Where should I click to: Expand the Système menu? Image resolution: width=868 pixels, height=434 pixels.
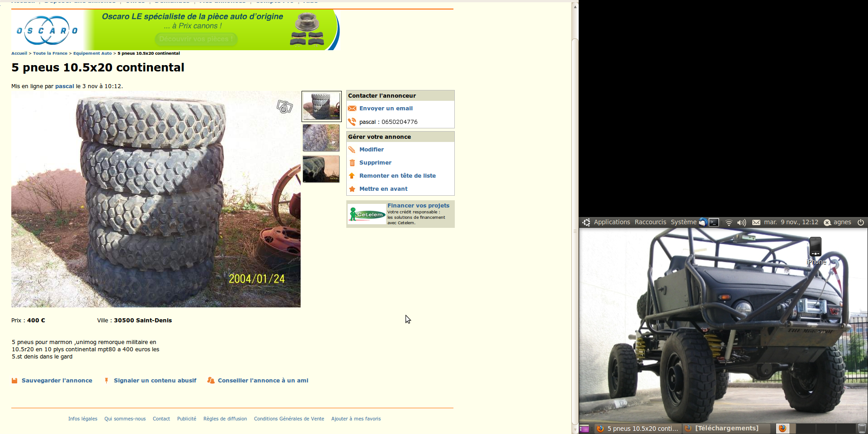683,222
